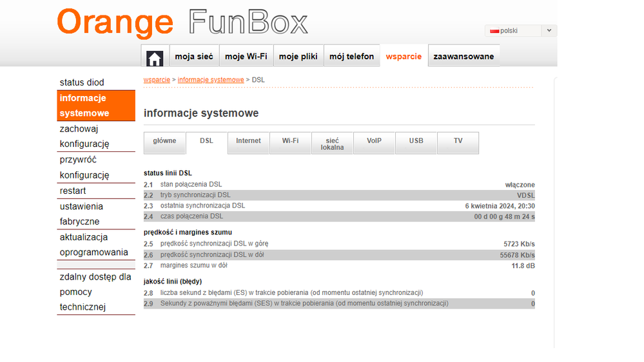Open the polski language dropdown
This screenshot has width=644, height=362.
(549, 30)
